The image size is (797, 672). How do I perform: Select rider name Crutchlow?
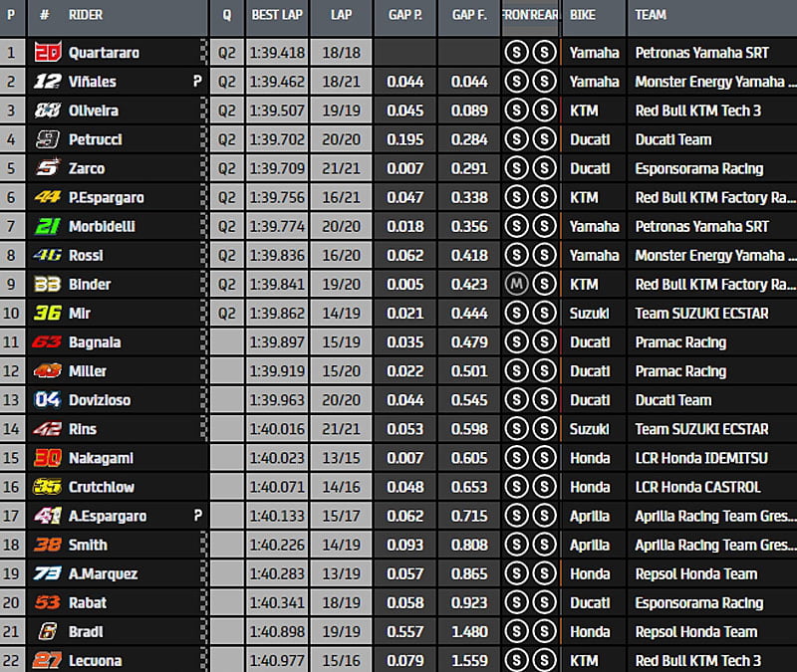[x=102, y=487]
